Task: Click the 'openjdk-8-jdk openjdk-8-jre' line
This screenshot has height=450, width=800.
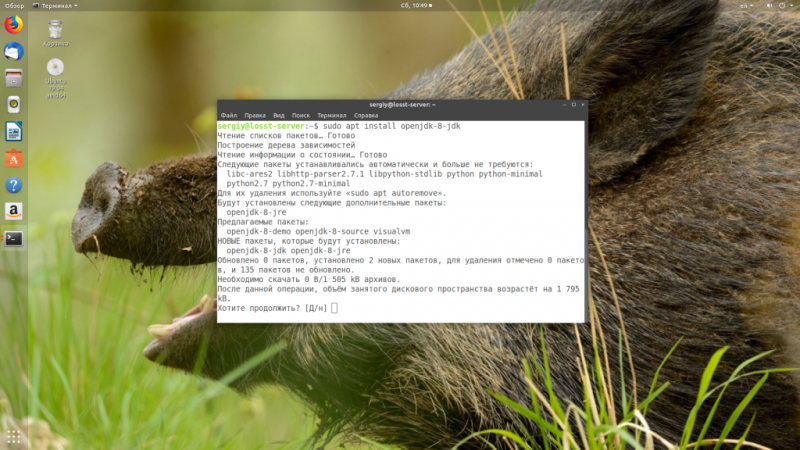Action: click(x=288, y=251)
